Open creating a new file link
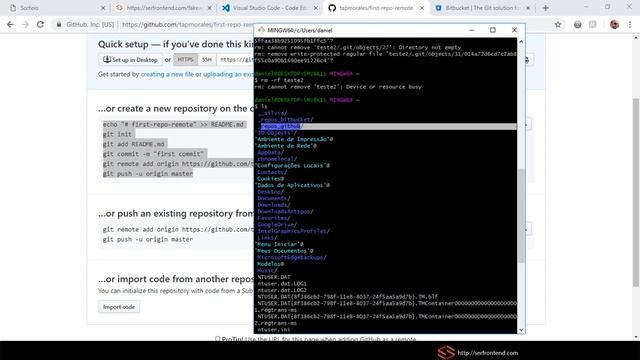 167,74
